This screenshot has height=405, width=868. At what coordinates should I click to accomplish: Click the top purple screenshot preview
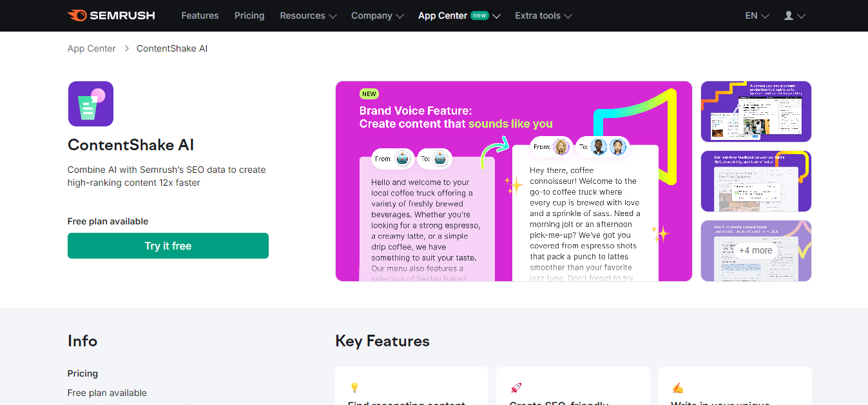pyautogui.click(x=756, y=111)
